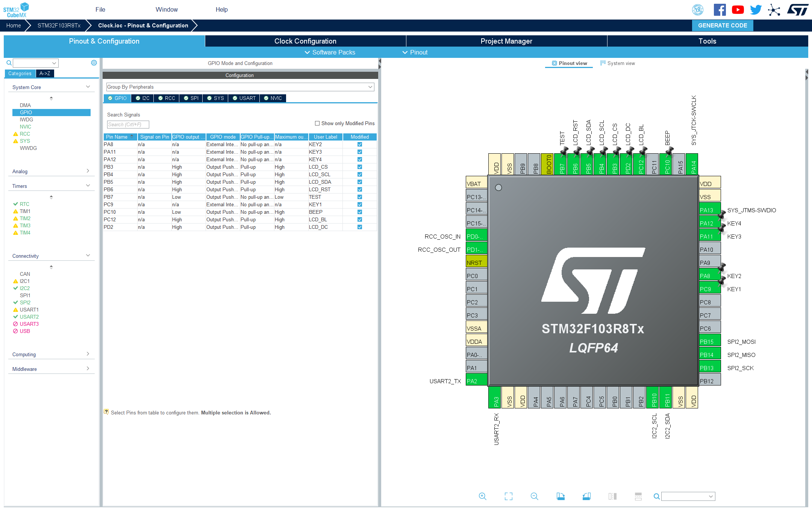Click the STM32F103R8Tx breadcrumb
Viewport: 812px width, 511px height.
(59, 26)
